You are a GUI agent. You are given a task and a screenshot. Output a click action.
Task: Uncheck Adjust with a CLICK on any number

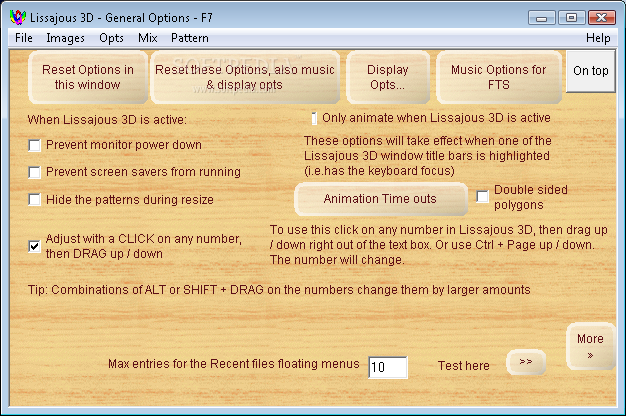35,246
